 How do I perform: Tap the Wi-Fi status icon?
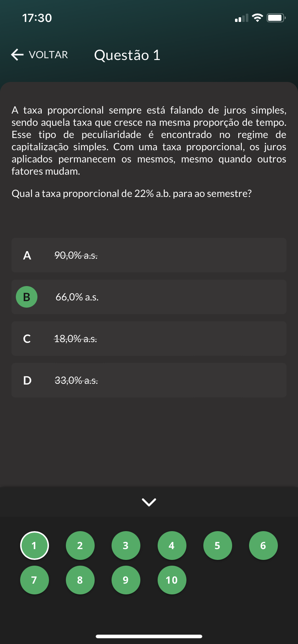(x=257, y=18)
